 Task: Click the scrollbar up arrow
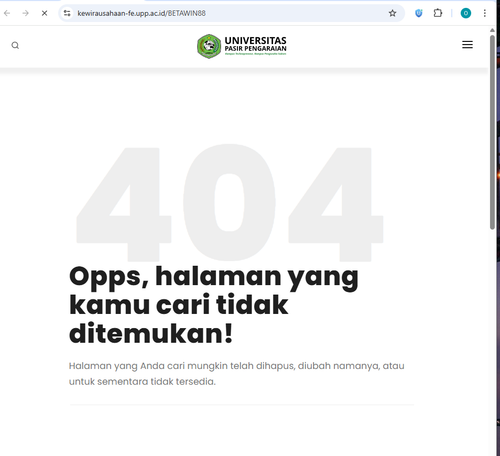point(492,30)
